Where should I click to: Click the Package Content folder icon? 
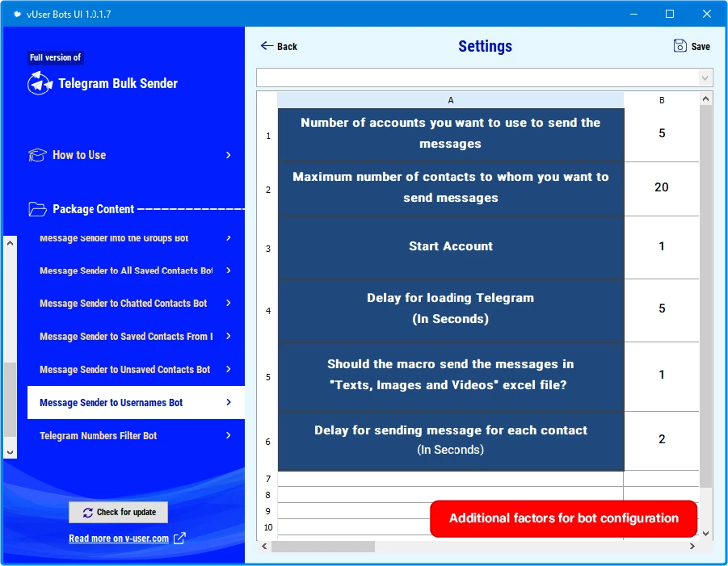point(37,209)
